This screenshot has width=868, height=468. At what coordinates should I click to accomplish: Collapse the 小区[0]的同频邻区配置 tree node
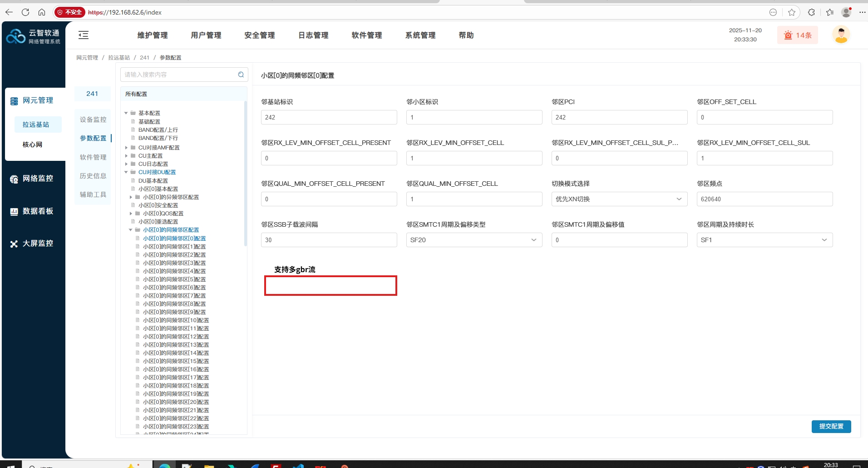pos(131,230)
